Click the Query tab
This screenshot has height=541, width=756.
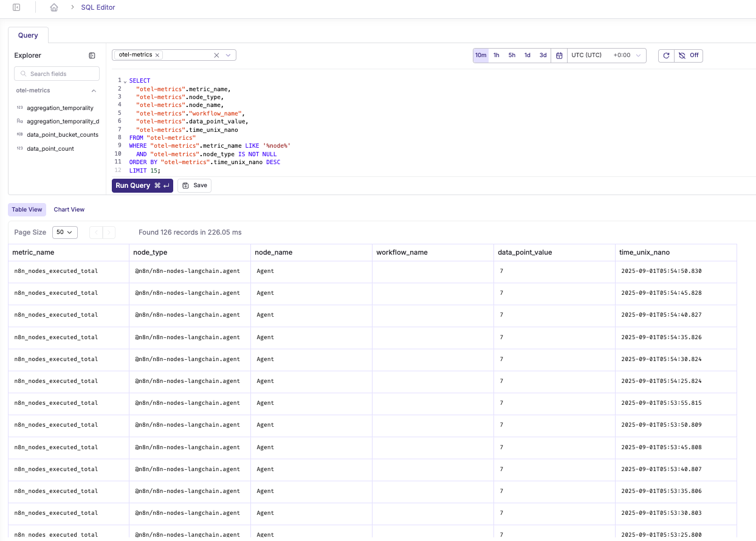(28, 35)
